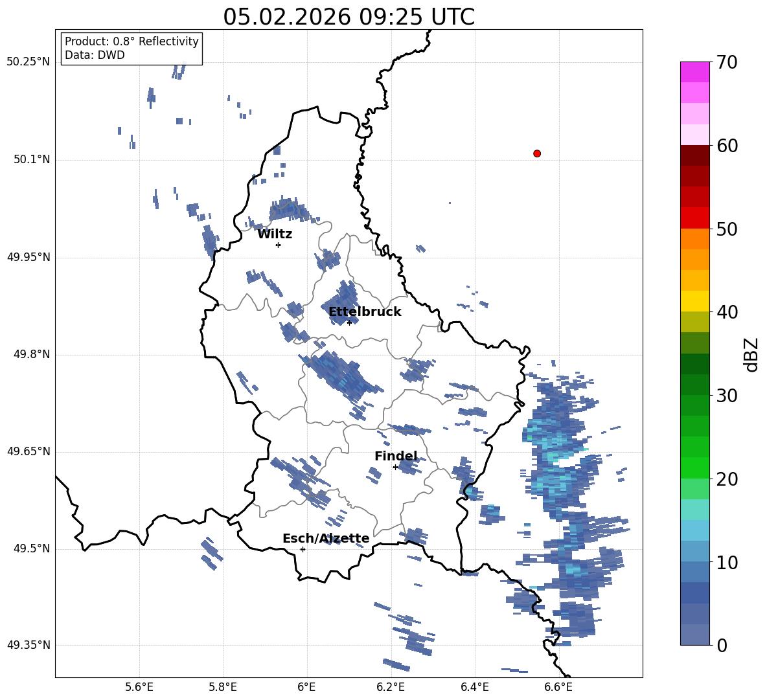Click the Ettelbruck city label
This screenshot has width=767, height=700.
pyautogui.click(x=365, y=312)
